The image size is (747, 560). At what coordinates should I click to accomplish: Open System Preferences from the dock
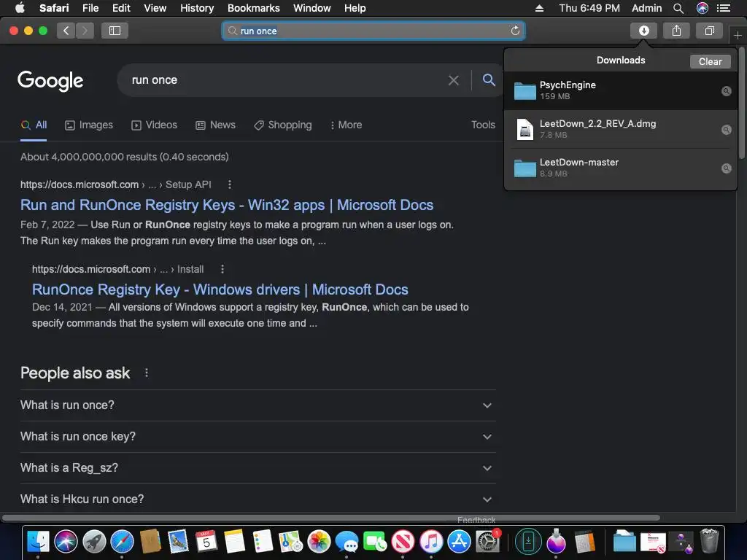click(488, 542)
